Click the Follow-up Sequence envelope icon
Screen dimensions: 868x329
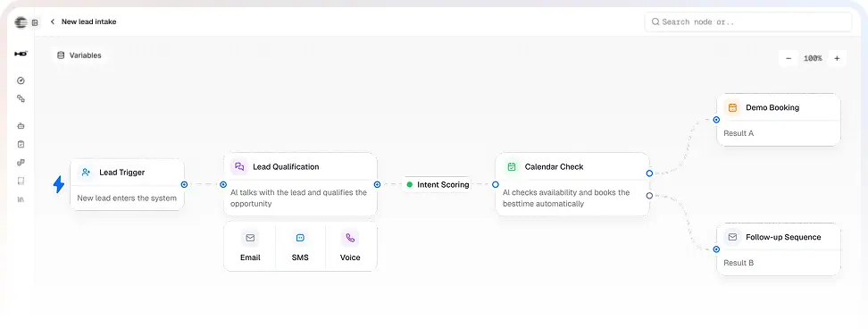pyautogui.click(x=732, y=237)
